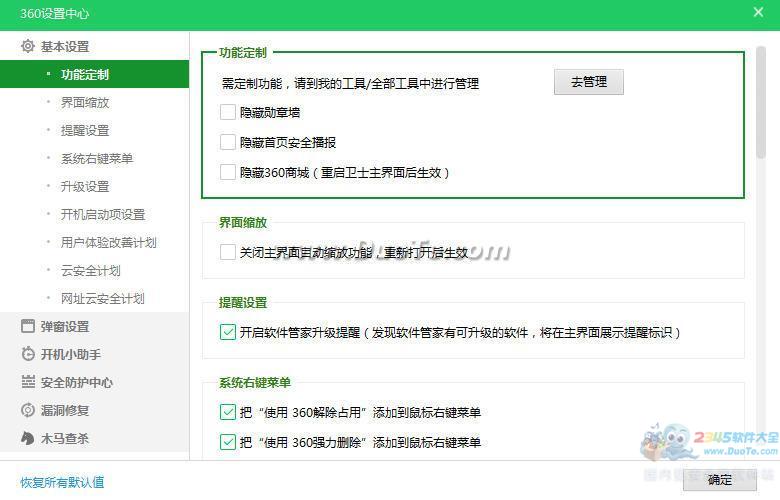Click the 木马查杀 horse icon
The image size is (780, 500).
(28, 438)
